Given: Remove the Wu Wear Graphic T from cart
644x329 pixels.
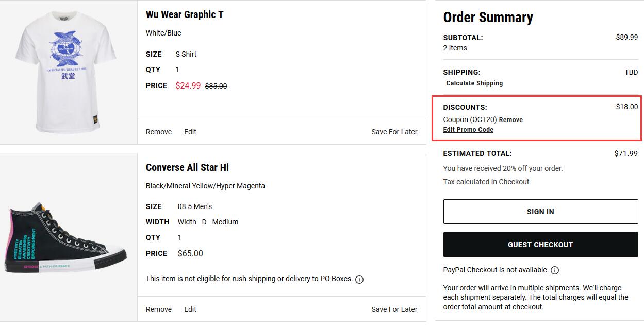Looking at the screenshot, I should coord(158,132).
